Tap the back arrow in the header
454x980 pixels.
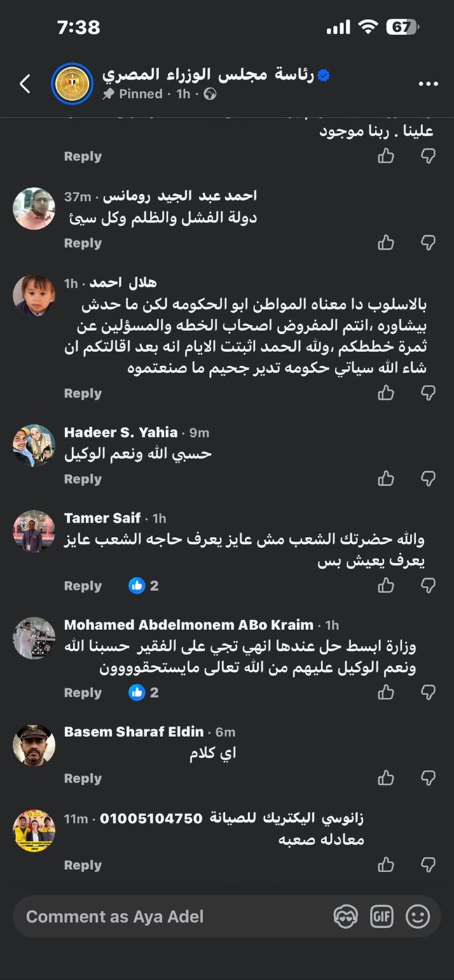25,84
